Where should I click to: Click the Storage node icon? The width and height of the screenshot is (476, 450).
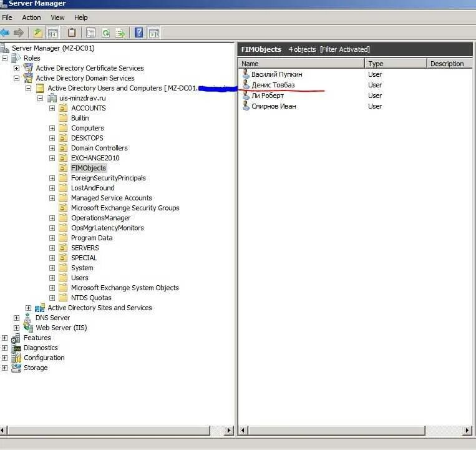tap(16, 368)
